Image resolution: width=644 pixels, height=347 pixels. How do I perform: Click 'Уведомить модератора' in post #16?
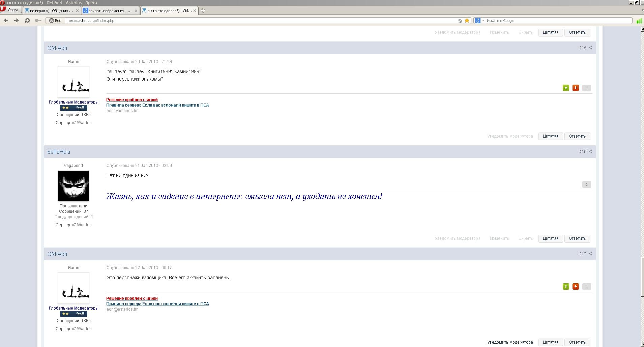coord(458,238)
